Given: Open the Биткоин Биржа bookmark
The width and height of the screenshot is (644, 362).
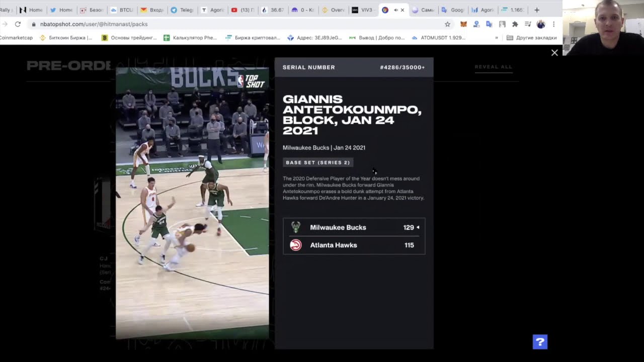Looking at the screenshot, I should (66, 38).
